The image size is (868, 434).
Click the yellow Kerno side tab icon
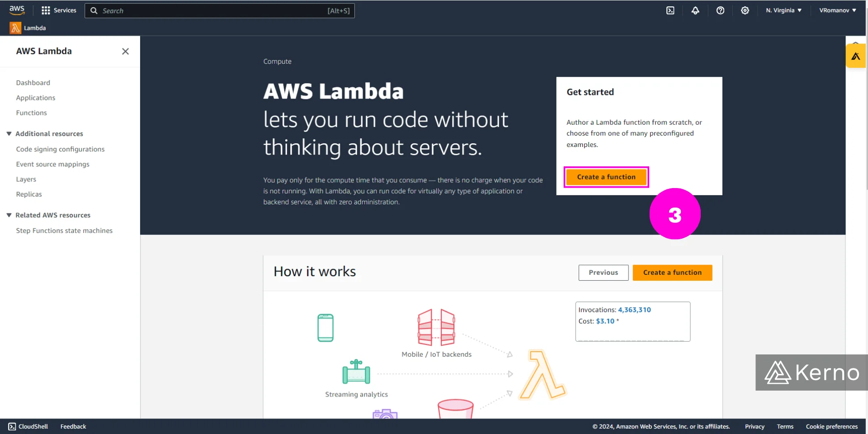pos(856,56)
